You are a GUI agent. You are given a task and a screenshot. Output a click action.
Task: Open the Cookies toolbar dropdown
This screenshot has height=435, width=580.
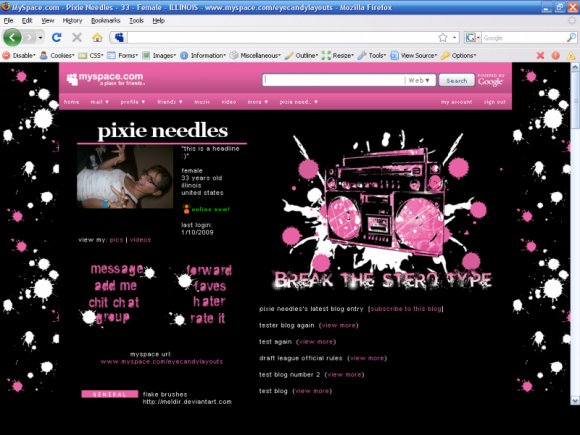[x=57, y=55]
